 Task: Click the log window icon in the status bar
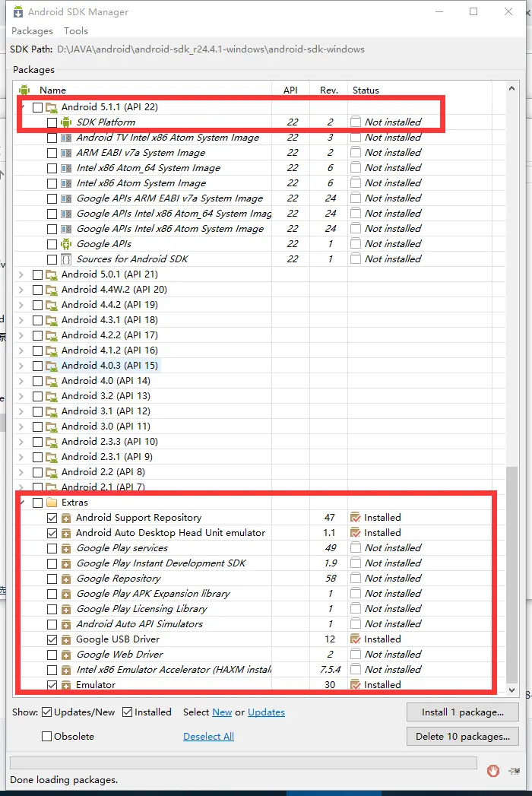[x=514, y=771]
